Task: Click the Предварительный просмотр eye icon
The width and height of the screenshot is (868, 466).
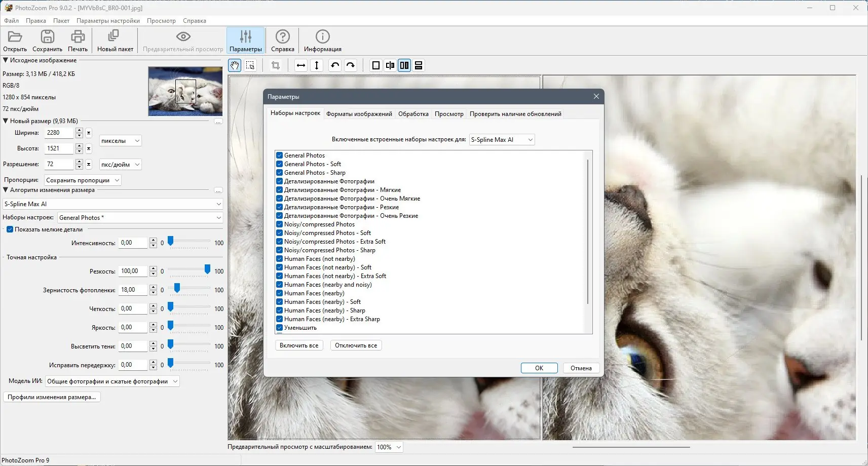Action: click(183, 36)
